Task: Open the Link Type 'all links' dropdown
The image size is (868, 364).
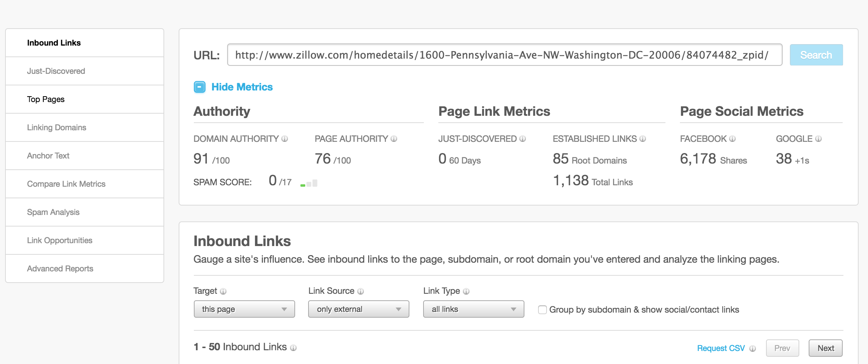Action: pos(474,309)
